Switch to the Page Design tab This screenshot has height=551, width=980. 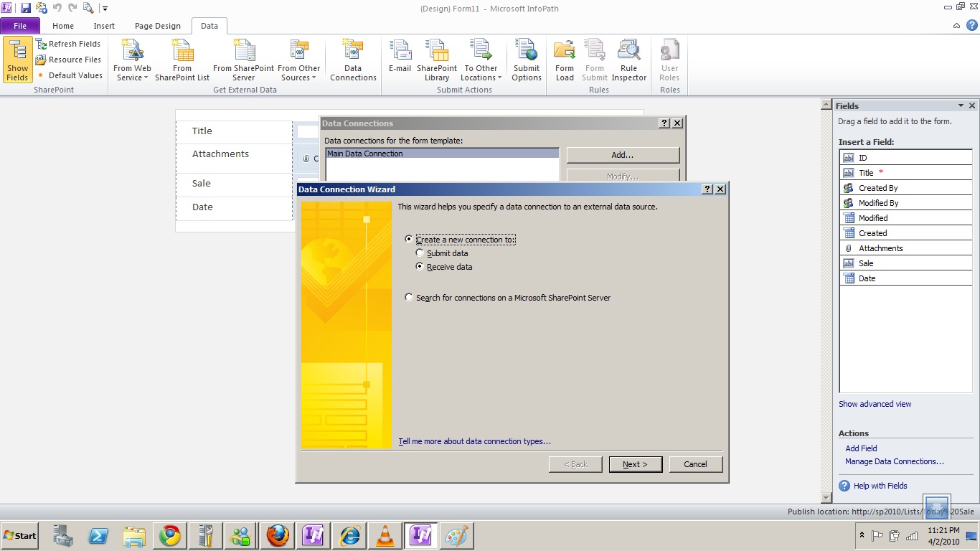point(158,26)
